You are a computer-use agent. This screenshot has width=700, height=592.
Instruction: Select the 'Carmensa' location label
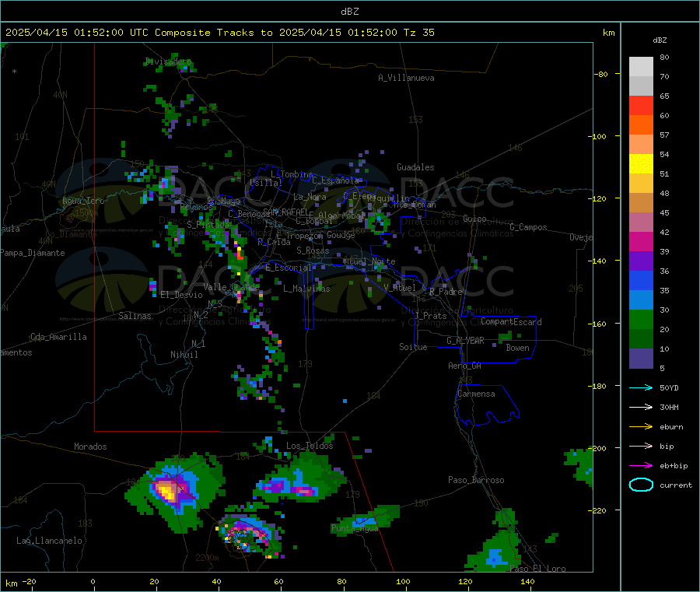[476, 394]
